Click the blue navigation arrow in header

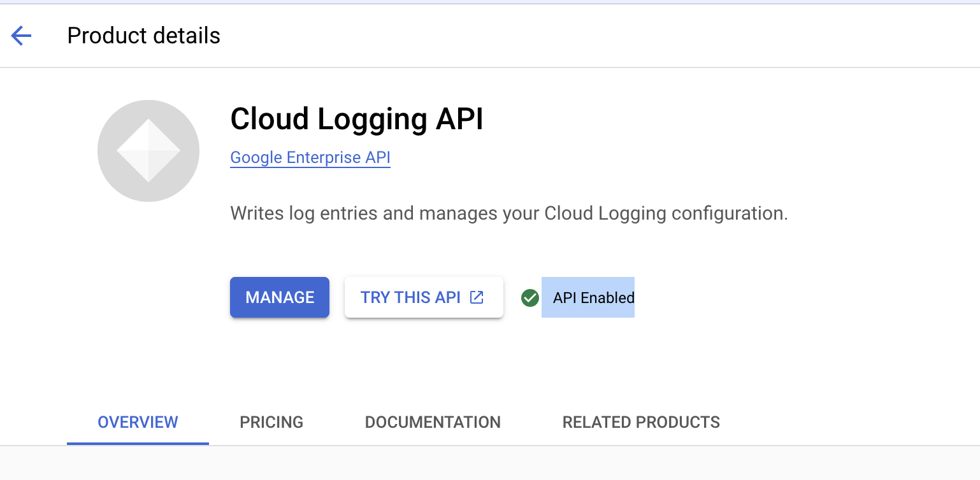20,36
